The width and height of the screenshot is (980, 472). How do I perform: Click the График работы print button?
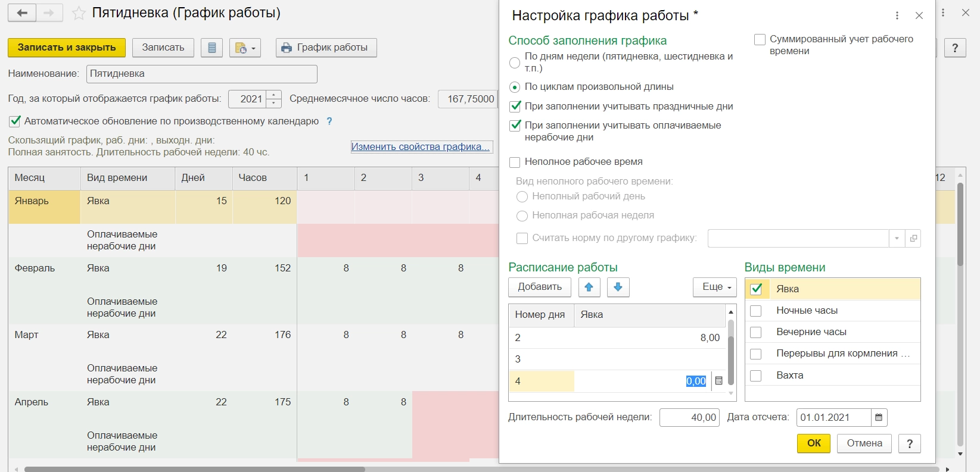[x=326, y=48]
